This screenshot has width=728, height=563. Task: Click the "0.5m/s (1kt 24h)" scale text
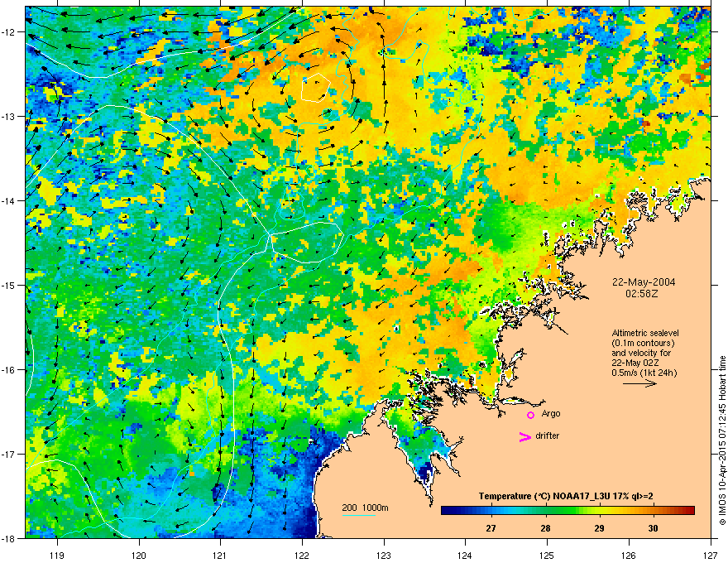click(644, 373)
